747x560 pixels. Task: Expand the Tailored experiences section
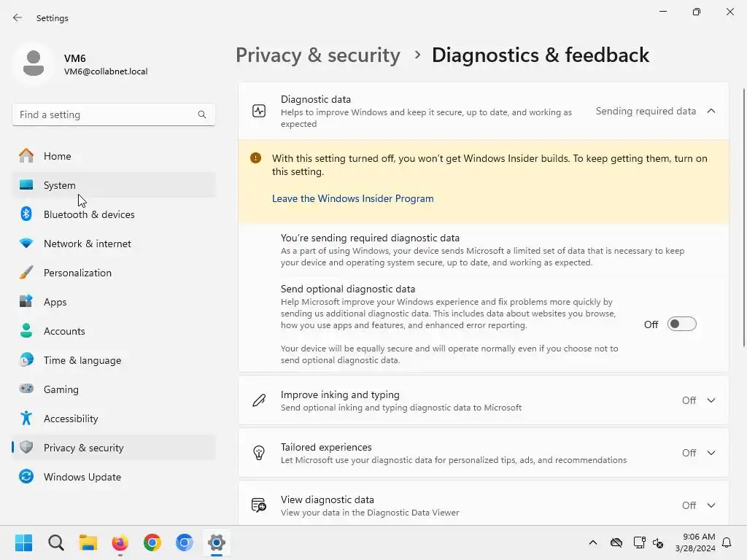point(711,453)
